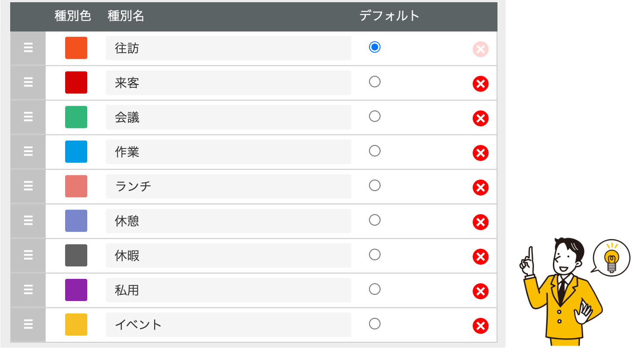Select 会議 default radio button

tap(375, 116)
